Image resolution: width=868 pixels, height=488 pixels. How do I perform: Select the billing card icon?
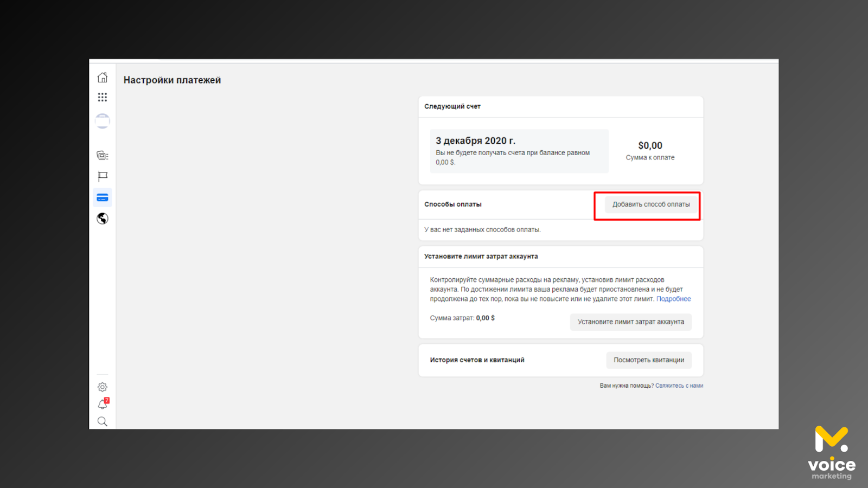pos(103,197)
